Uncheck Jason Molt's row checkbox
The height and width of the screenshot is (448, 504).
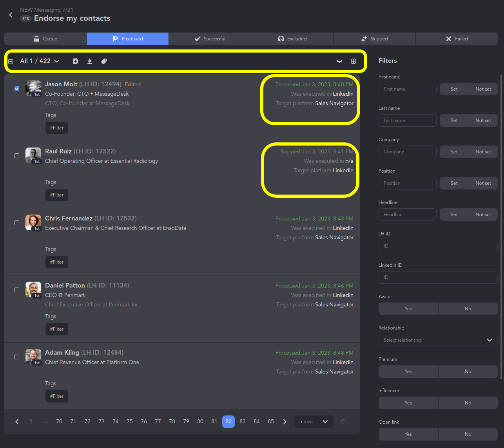17,89
